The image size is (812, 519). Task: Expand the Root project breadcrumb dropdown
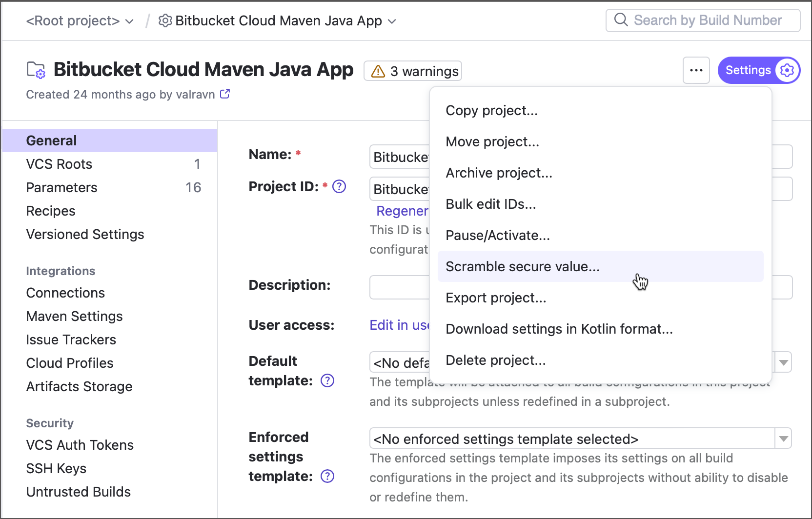click(x=129, y=21)
